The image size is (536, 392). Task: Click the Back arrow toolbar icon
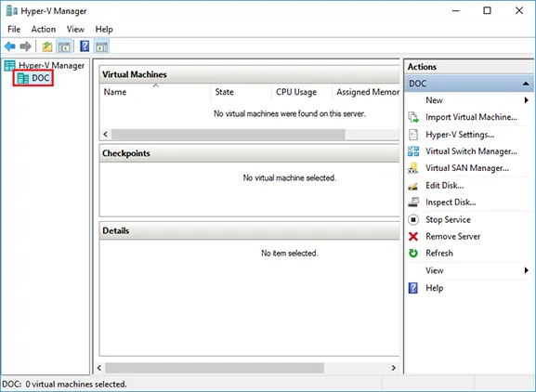coord(10,46)
